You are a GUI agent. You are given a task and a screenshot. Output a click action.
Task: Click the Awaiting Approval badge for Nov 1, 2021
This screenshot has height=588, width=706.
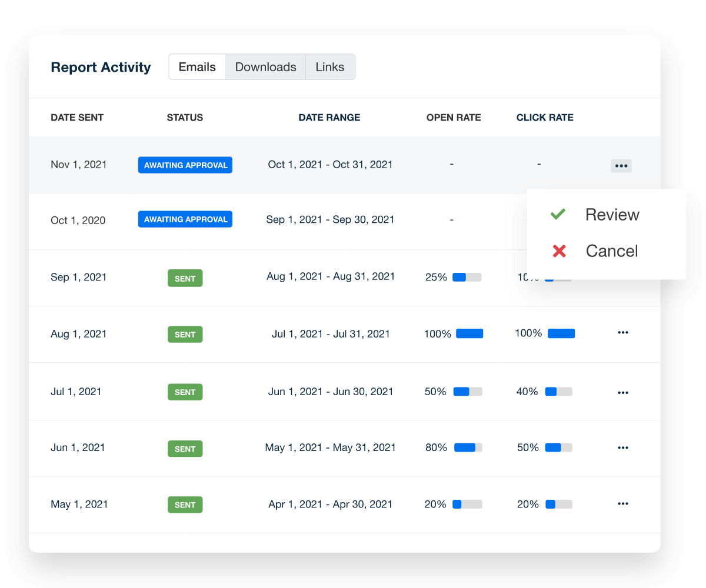185,165
